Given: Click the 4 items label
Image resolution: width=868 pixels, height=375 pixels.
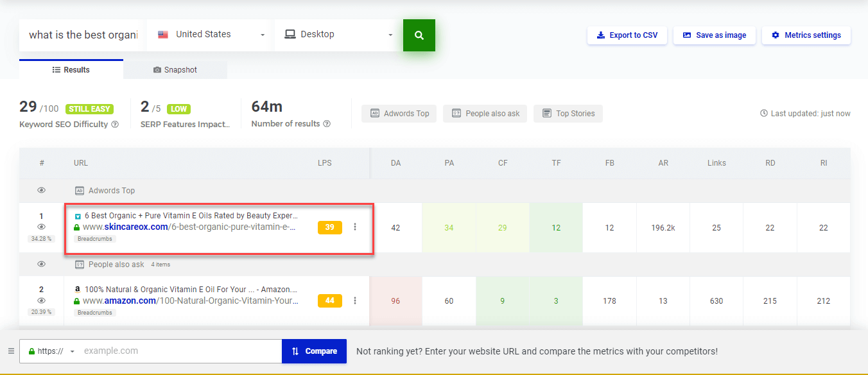Looking at the screenshot, I should (x=161, y=265).
